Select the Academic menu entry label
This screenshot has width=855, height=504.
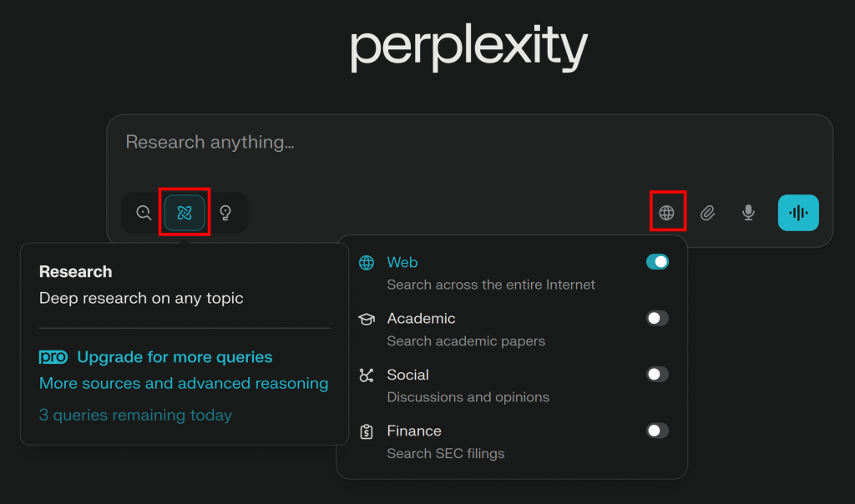[421, 319]
